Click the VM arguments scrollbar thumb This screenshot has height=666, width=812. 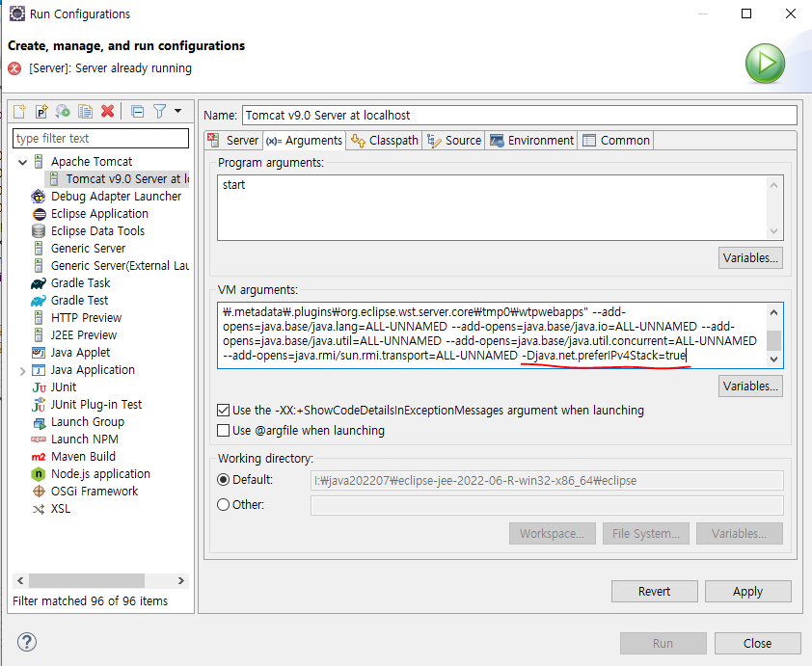coord(774,340)
